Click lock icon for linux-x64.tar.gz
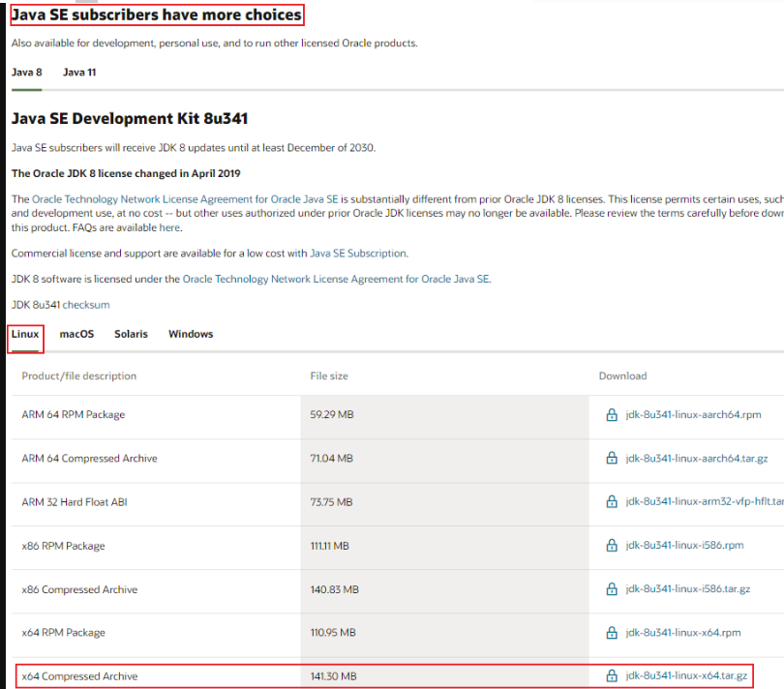 point(611,676)
